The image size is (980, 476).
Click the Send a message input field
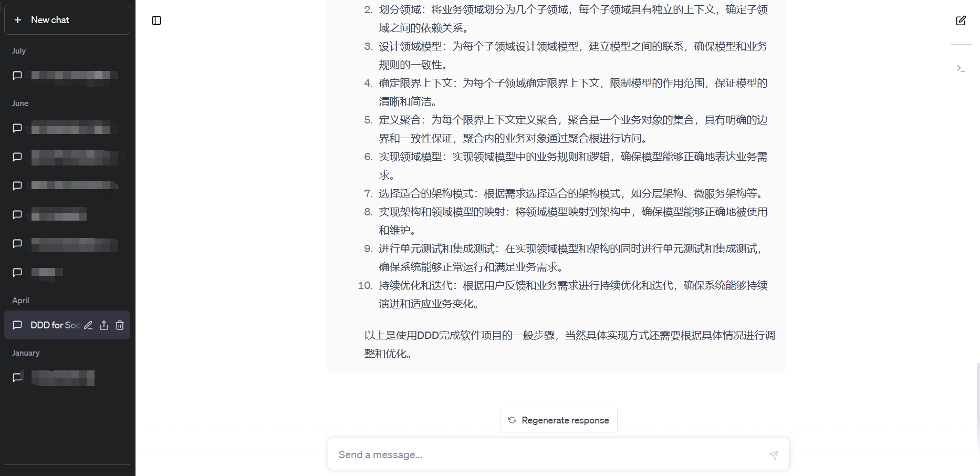click(546, 455)
